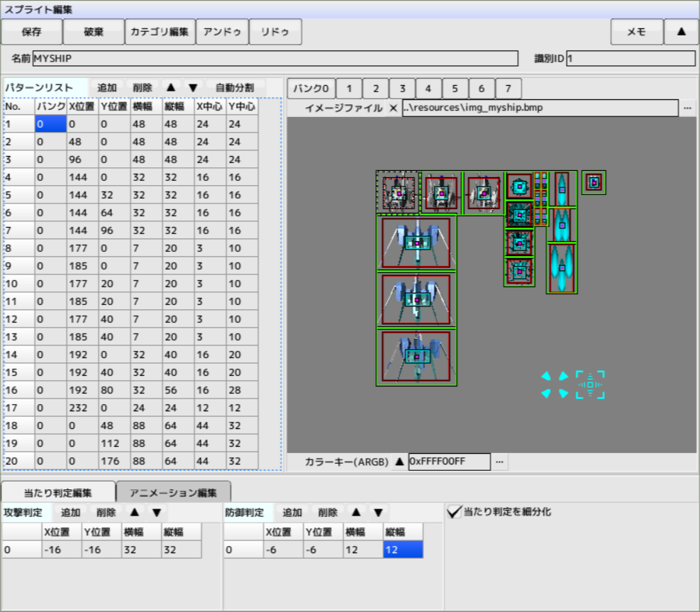Select the バンク0 tab
The image size is (700, 612).
(311, 89)
